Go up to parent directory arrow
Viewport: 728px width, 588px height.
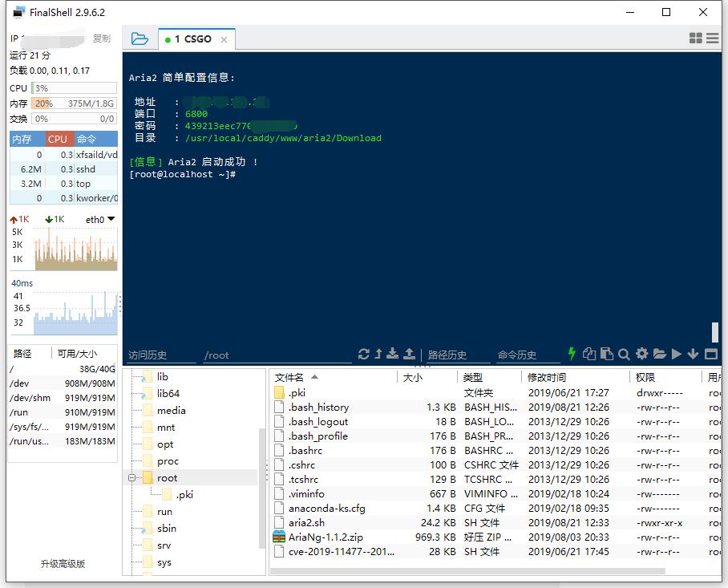(x=378, y=354)
